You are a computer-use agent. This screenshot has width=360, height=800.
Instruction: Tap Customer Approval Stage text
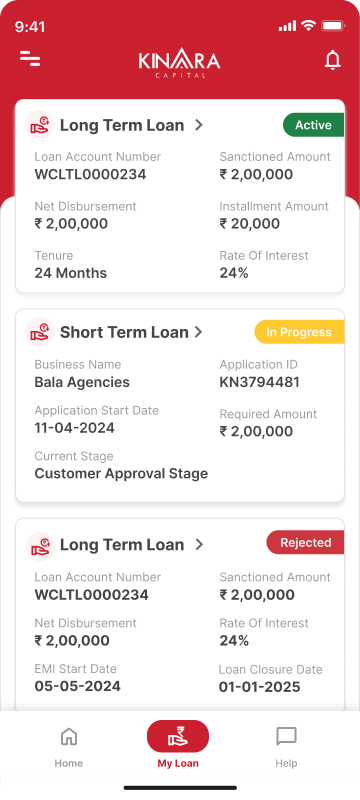coord(121,473)
